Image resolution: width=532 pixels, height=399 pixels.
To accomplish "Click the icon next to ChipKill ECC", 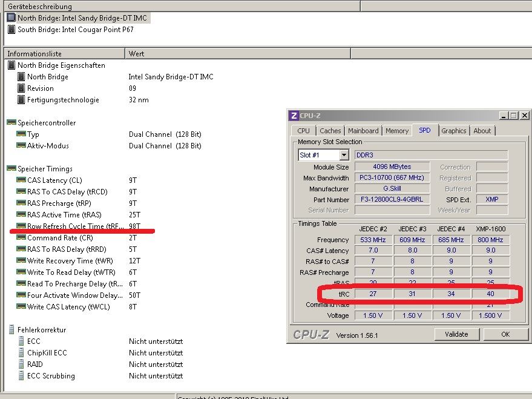I will [21, 352].
